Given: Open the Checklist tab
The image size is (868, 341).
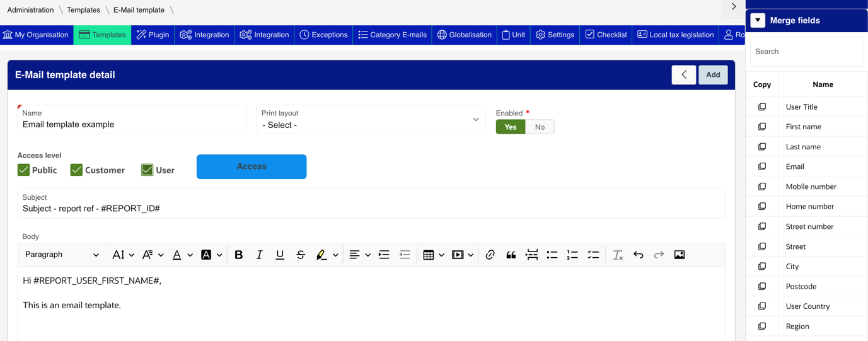Looking at the screenshot, I should click(x=606, y=35).
